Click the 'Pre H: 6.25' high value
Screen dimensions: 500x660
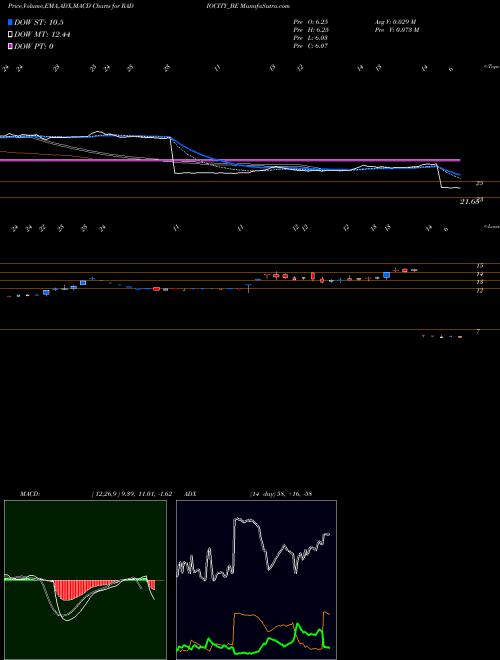(311, 30)
